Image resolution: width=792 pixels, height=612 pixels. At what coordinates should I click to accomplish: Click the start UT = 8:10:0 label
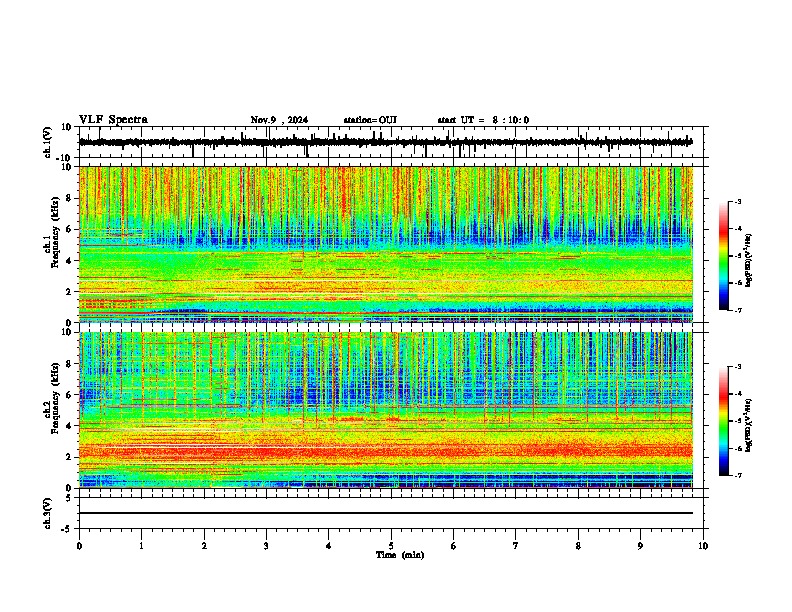(x=483, y=120)
